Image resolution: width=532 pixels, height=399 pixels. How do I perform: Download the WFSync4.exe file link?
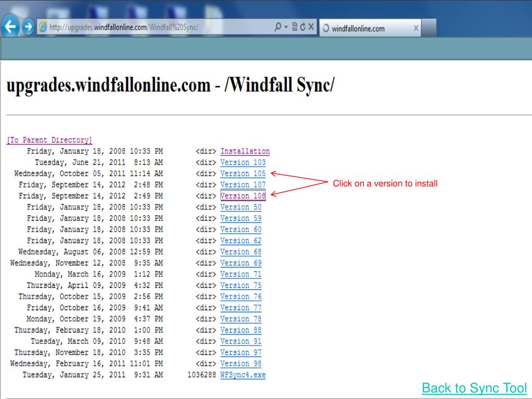243,375
